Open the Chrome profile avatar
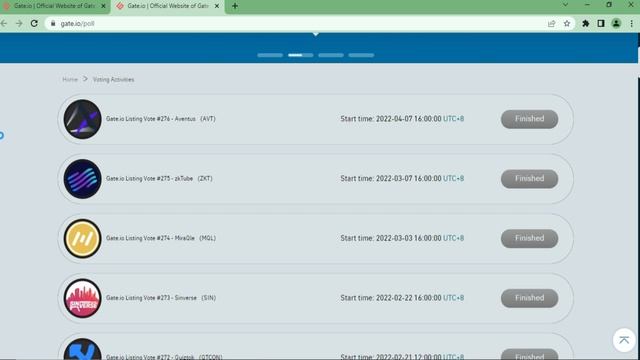This screenshot has width=640, height=360. (x=616, y=24)
